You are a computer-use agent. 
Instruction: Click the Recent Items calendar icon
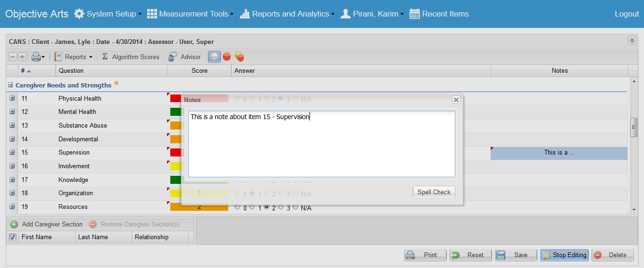[x=415, y=14]
